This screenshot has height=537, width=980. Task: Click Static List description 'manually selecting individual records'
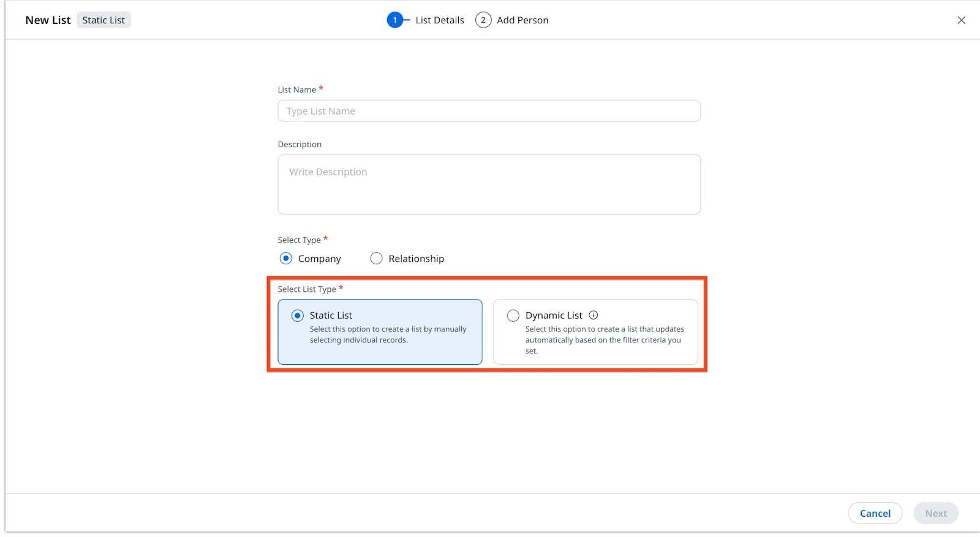pos(388,335)
